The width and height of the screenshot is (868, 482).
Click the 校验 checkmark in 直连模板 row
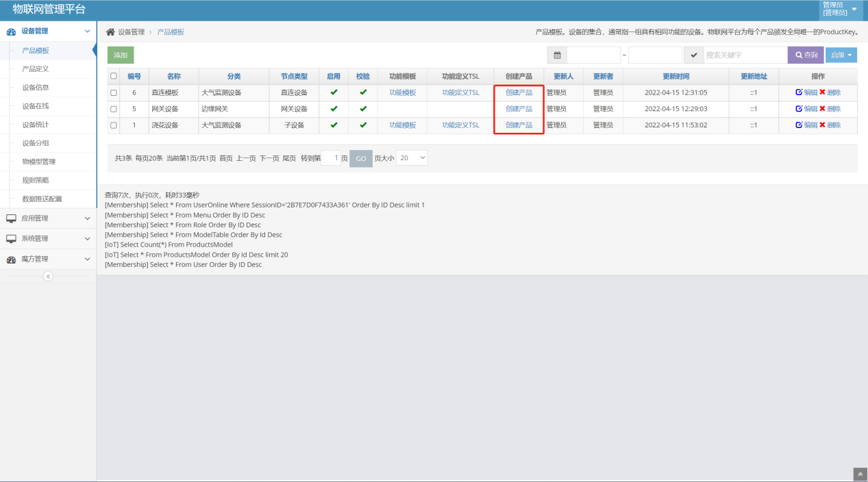[x=363, y=92]
